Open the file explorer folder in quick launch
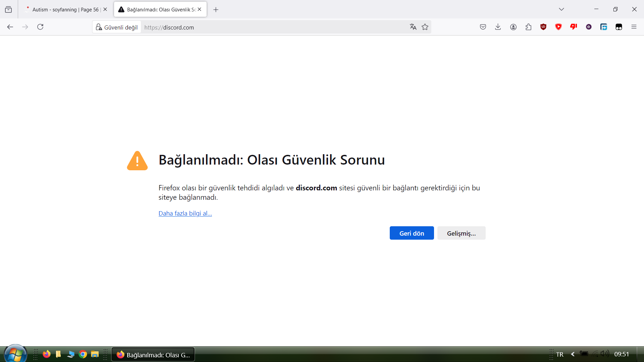Viewport: 644px width, 362px height. [x=95, y=354]
